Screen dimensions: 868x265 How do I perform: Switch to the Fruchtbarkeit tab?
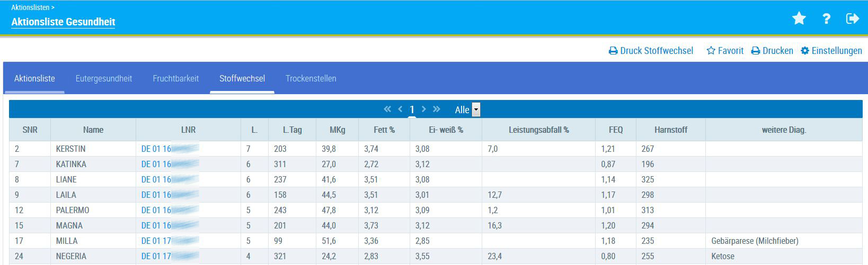pos(175,78)
